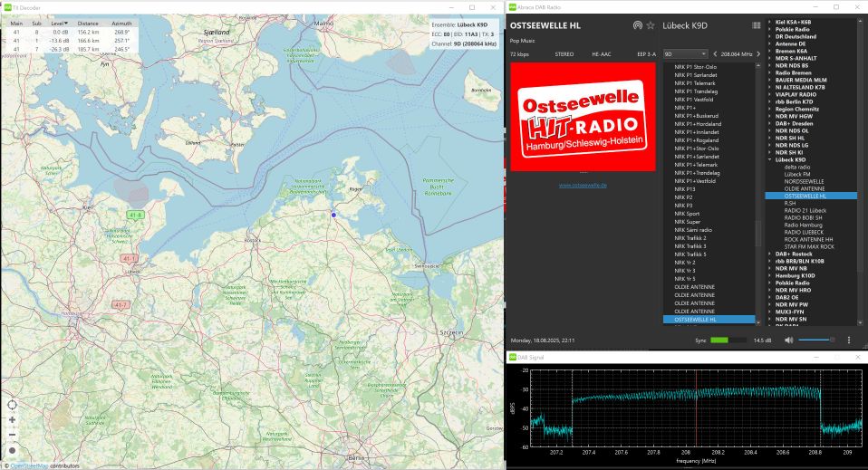Click the dark circle map control button
The image size is (868, 470).
tap(12, 450)
